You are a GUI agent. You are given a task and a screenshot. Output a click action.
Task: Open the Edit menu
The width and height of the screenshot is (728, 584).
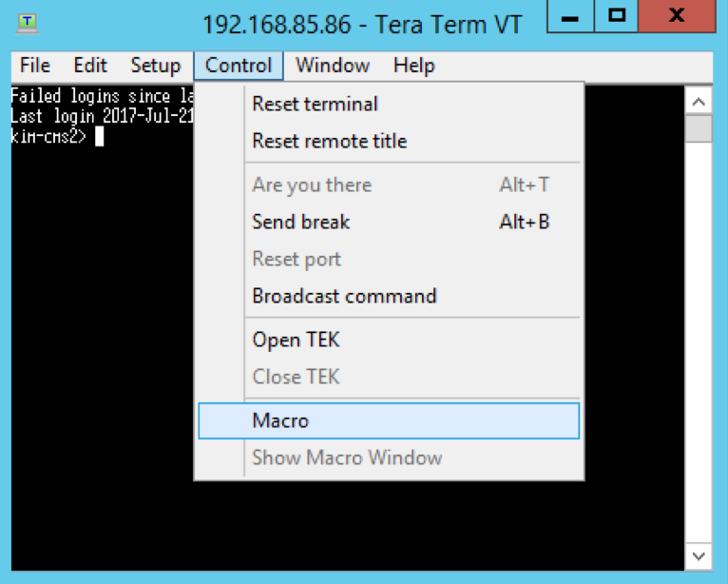pyautogui.click(x=90, y=66)
